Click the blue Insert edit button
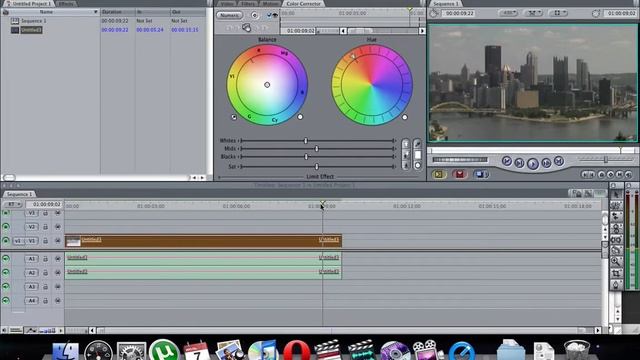 [481, 174]
